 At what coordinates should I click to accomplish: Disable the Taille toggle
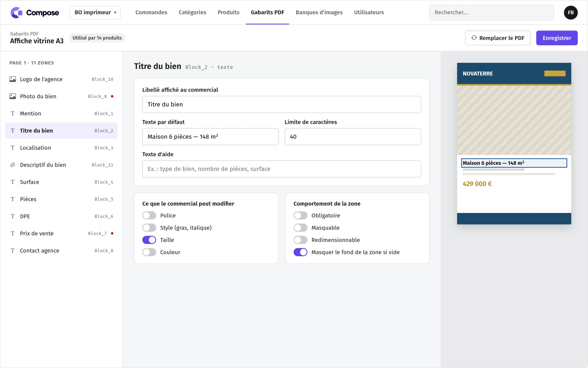[x=149, y=240]
